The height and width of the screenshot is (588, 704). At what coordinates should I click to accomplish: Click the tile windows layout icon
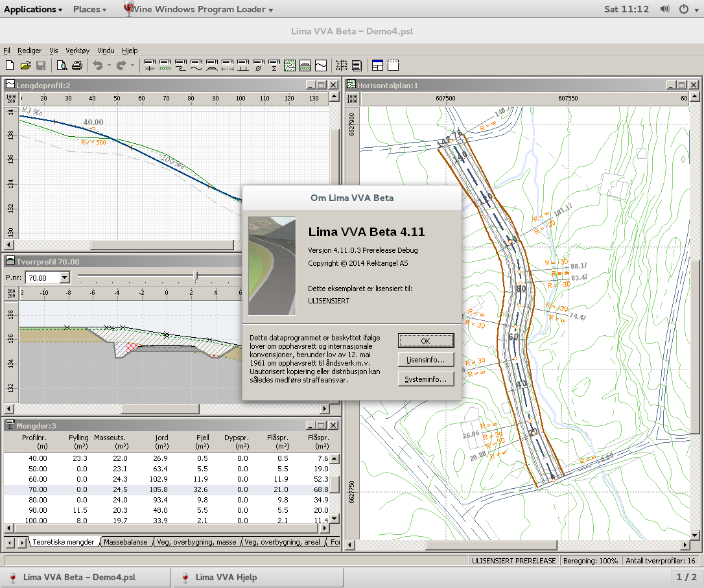point(377,65)
